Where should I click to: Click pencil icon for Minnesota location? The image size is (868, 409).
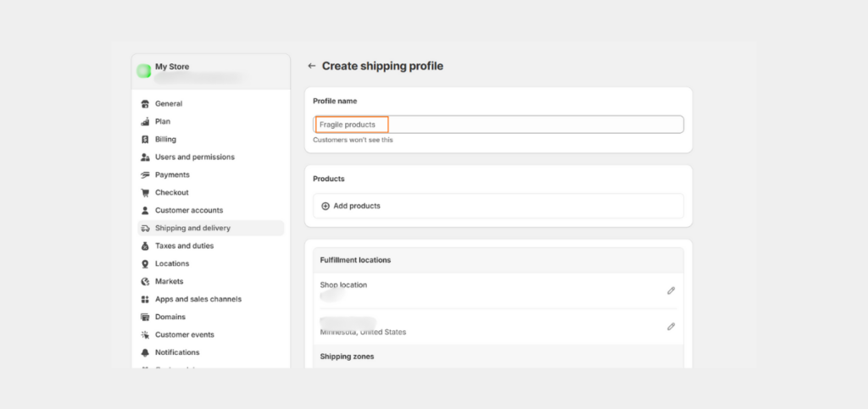point(671,327)
